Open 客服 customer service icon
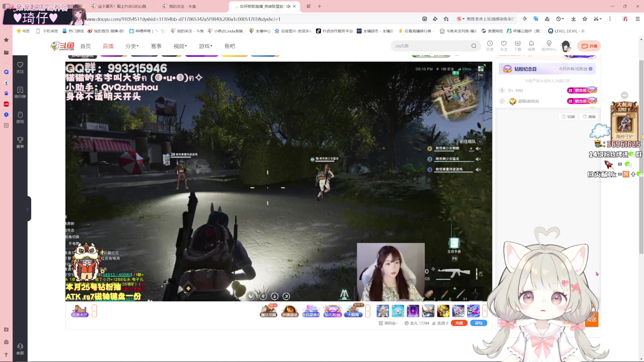The width and height of the screenshot is (644, 362). [20, 349]
